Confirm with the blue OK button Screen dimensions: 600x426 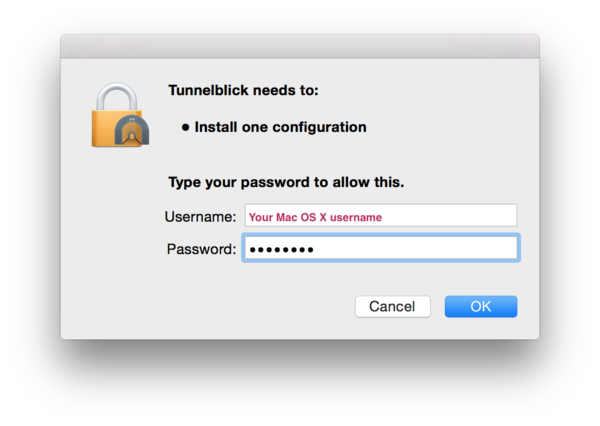(481, 306)
